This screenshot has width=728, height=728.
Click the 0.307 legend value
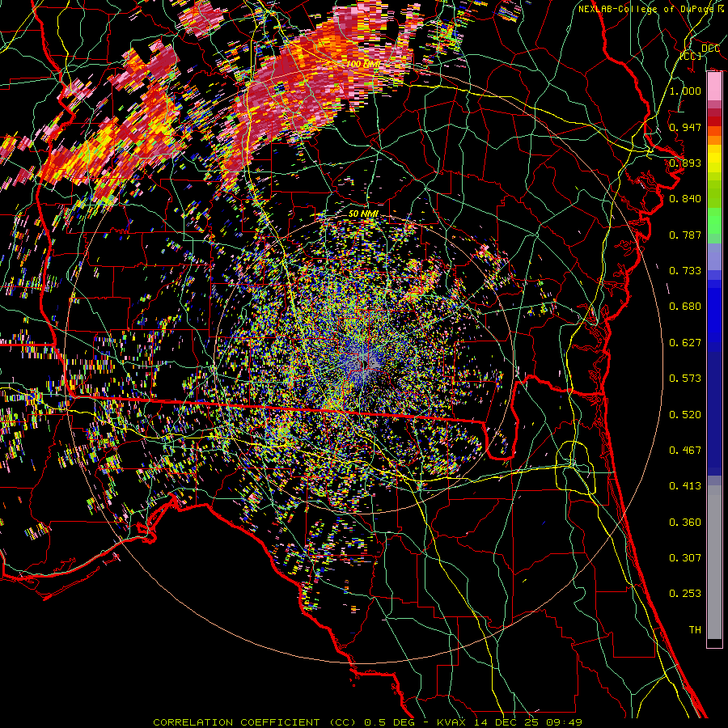pos(685,558)
